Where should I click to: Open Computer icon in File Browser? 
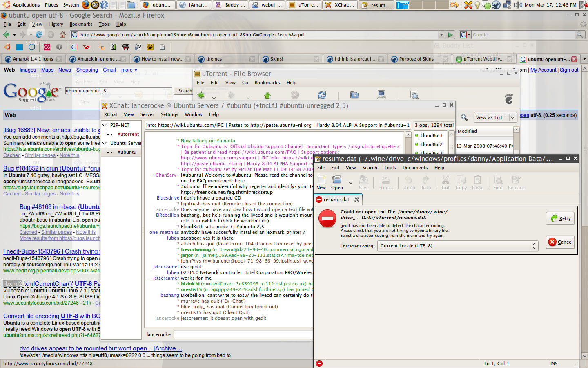point(381,95)
